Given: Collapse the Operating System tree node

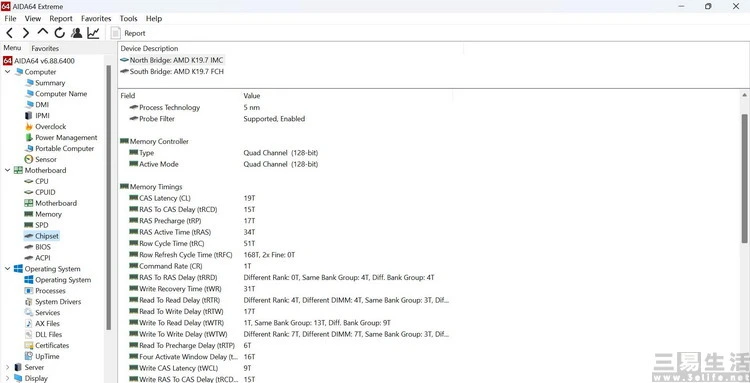Looking at the screenshot, I should (x=7, y=269).
